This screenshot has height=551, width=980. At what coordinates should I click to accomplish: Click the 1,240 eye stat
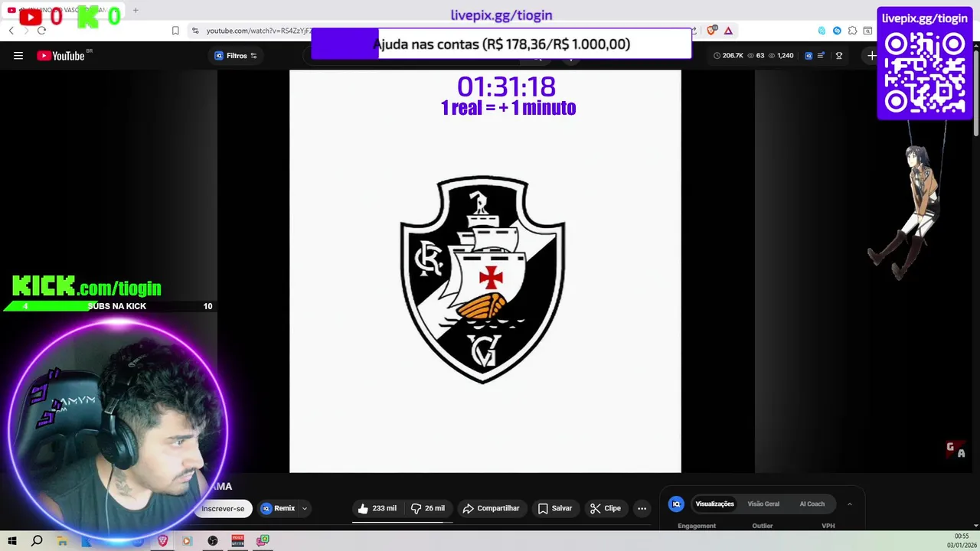point(781,56)
